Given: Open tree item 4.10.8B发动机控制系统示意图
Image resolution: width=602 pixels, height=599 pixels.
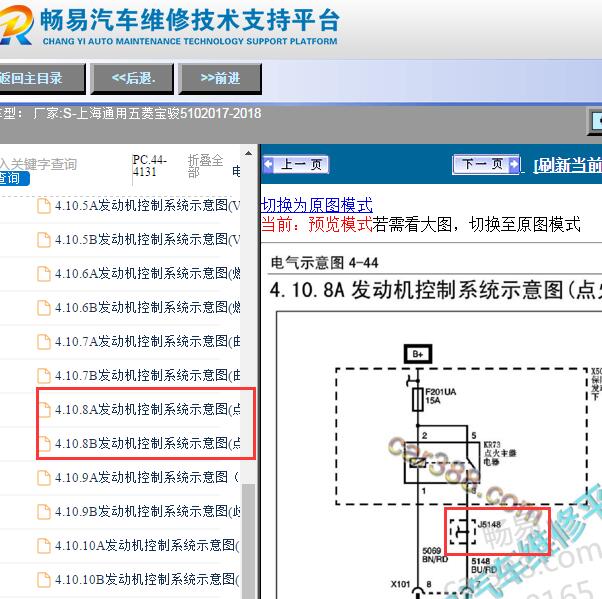Looking at the screenshot, I should click(147, 443).
